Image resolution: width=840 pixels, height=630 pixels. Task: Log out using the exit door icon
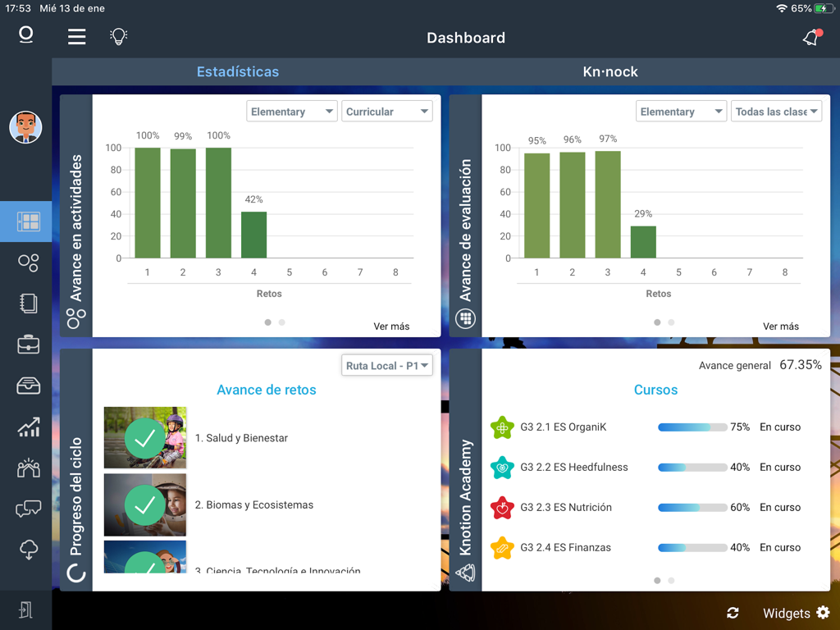pyautogui.click(x=27, y=610)
